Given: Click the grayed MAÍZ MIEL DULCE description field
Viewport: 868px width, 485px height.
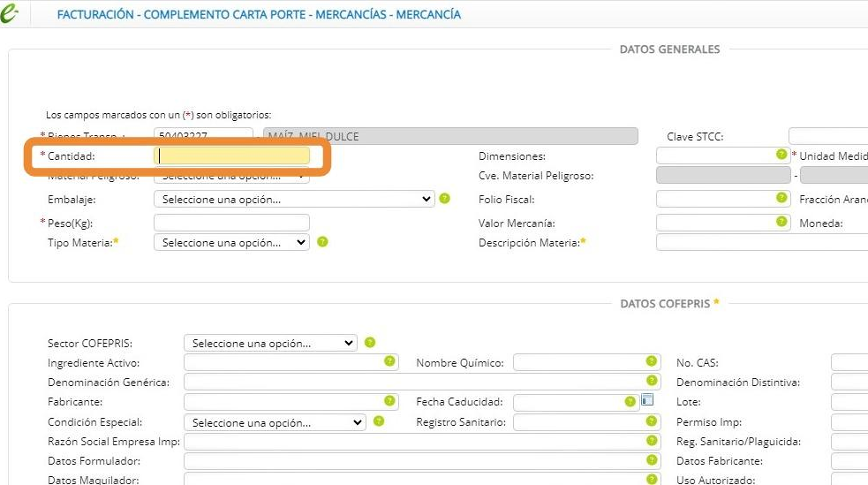Looking at the screenshot, I should coord(450,136).
